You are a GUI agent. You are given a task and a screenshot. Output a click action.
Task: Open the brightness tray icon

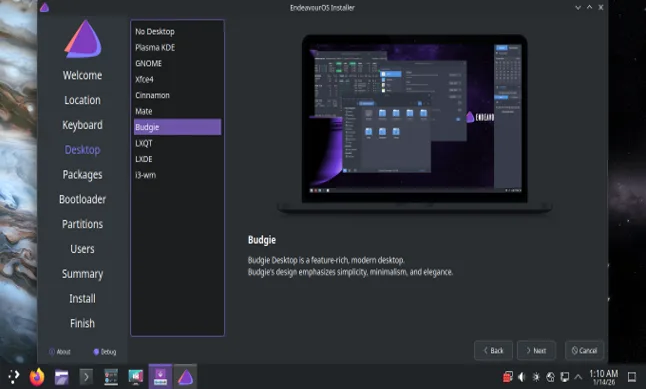point(536,377)
